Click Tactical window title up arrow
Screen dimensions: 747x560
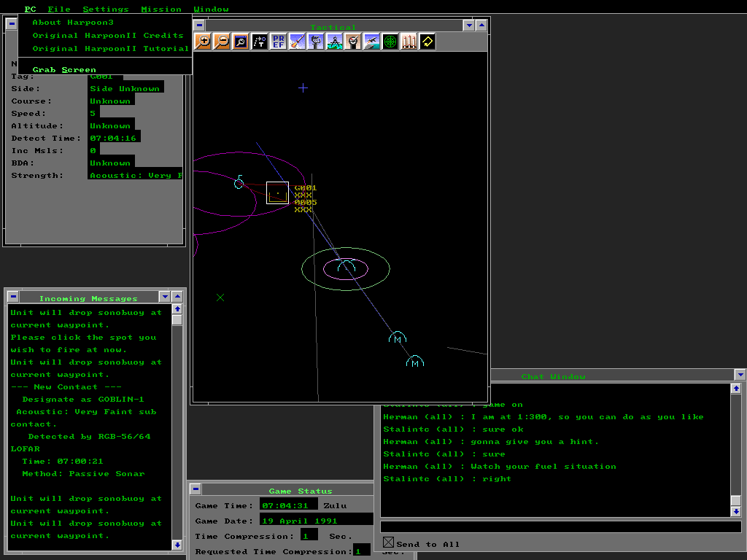(x=481, y=26)
